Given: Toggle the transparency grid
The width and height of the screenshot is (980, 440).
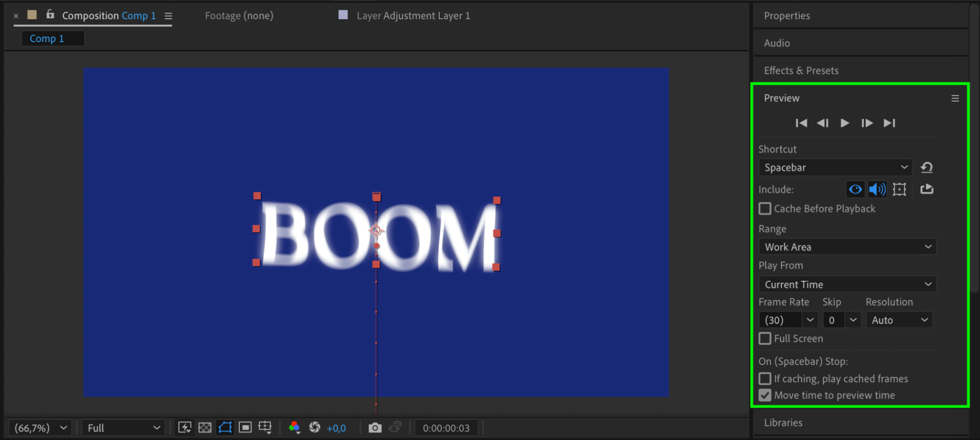Looking at the screenshot, I should click(x=205, y=428).
